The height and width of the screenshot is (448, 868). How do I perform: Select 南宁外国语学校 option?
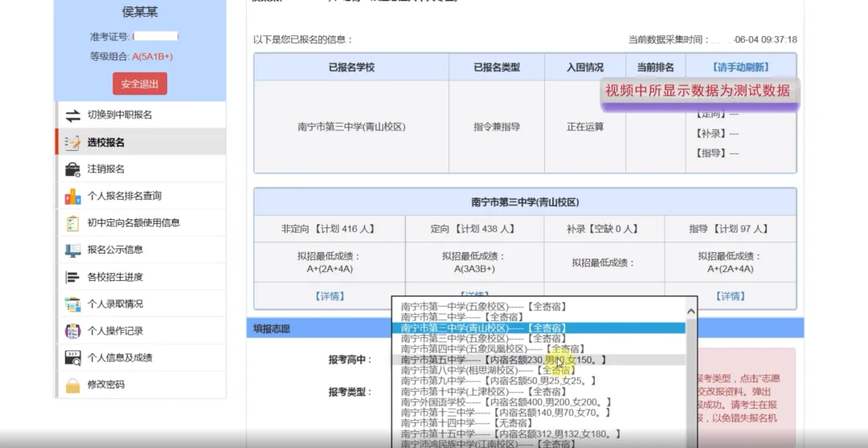pyautogui.click(x=538, y=403)
